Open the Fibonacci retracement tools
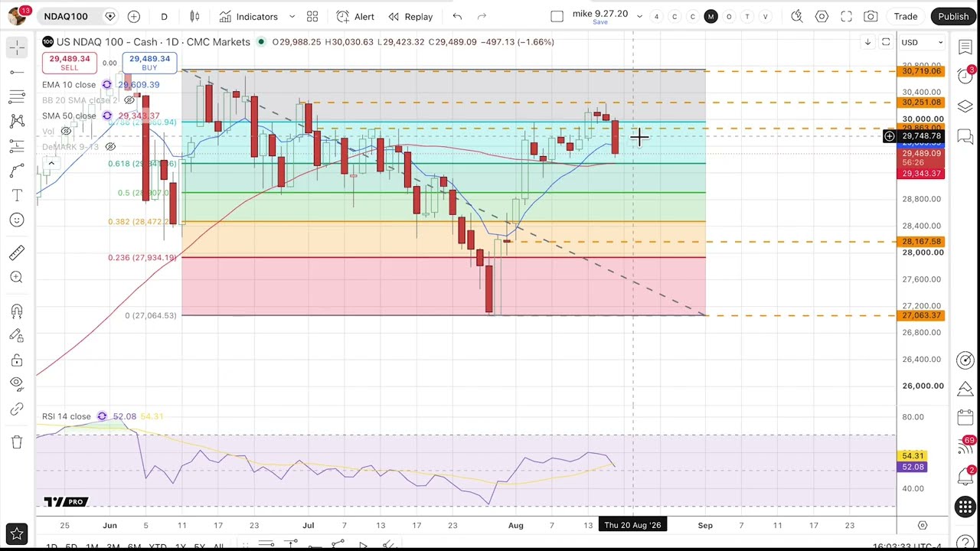Screen dimensions: 980x551 pos(17,96)
